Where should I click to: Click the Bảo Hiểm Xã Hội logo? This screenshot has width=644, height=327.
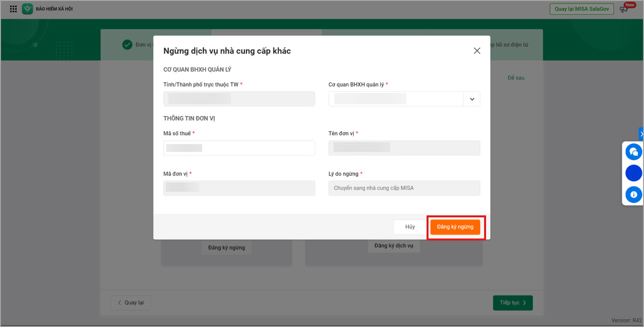28,9
